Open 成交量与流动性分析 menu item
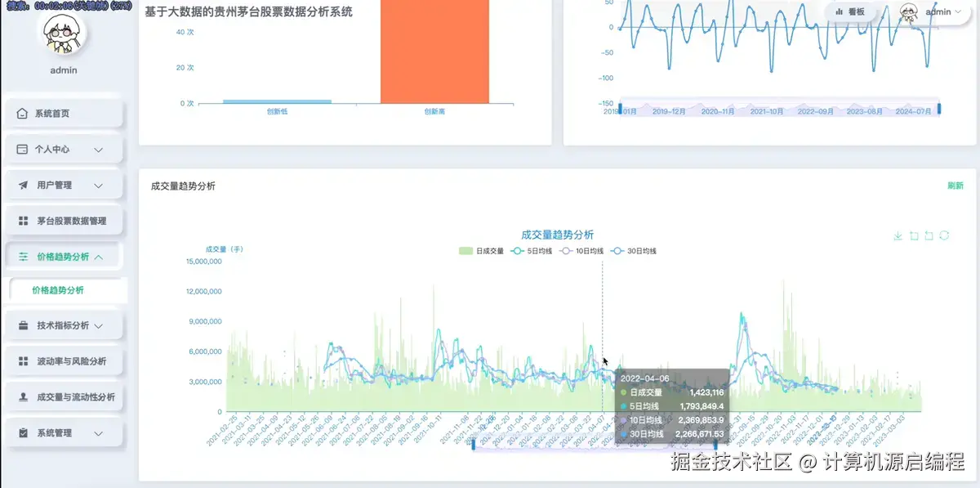The image size is (980, 488). [x=64, y=397]
